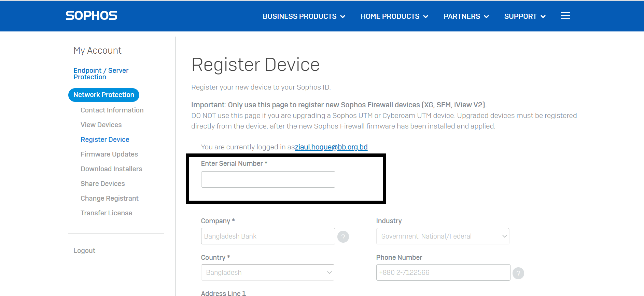Image resolution: width=644 pixels, height=296 pixels.
Task: Click the help icon beside Phone Number
Action: [518, 273]
